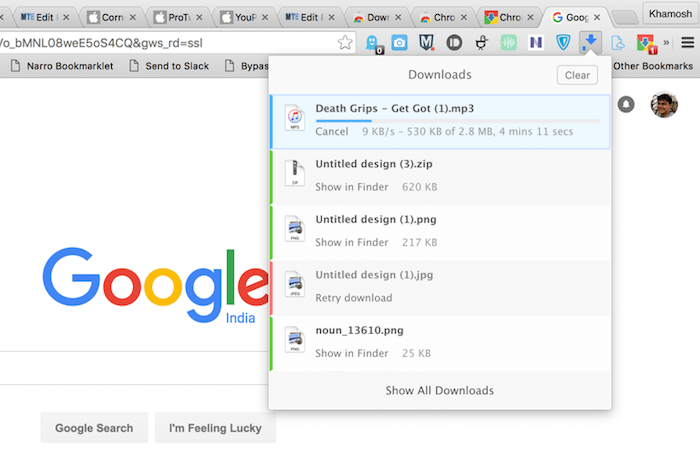This screenshot has width=700, height=455.
Task: Click the zip file icon for Untitled design (3)
Action: (295, 173)
